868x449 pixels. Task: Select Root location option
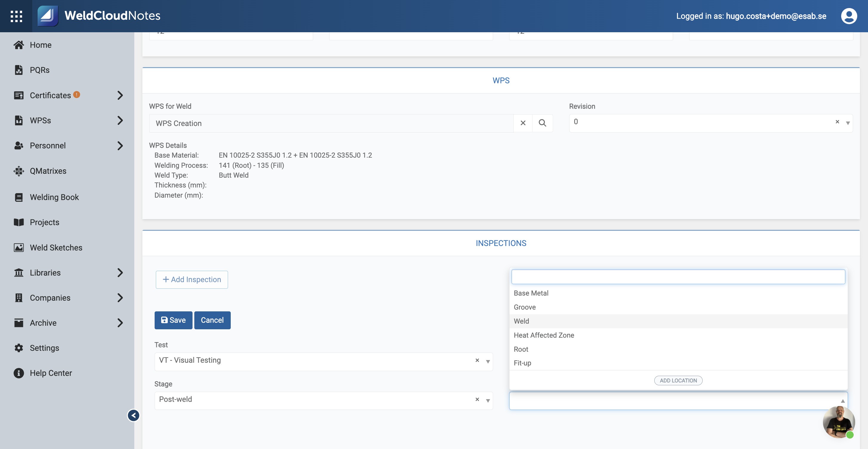point(678,349)
